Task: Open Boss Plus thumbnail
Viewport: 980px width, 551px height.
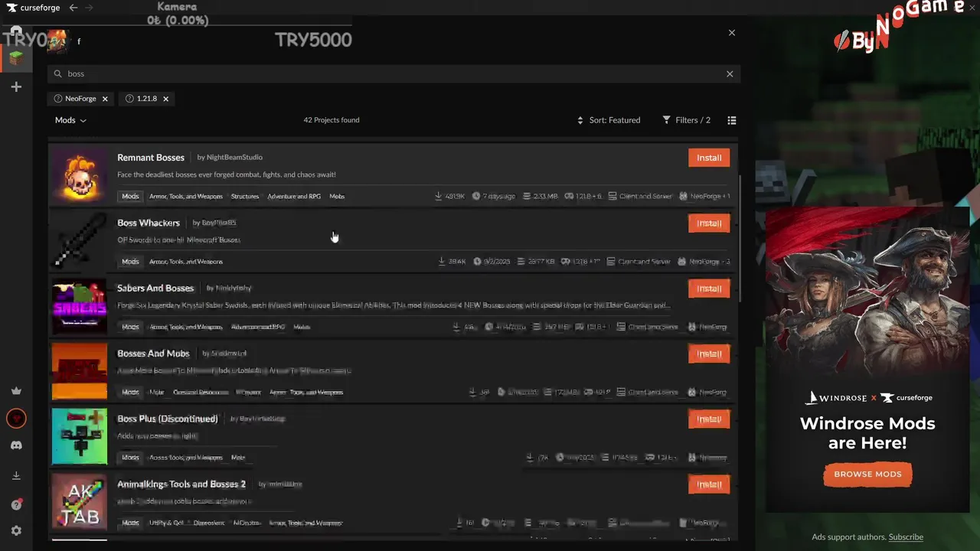Action: pyautogui.click(x=80, y=436)
